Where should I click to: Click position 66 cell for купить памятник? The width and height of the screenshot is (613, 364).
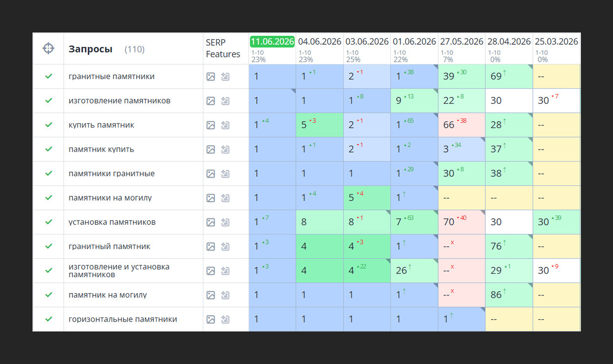coord(462,125)
